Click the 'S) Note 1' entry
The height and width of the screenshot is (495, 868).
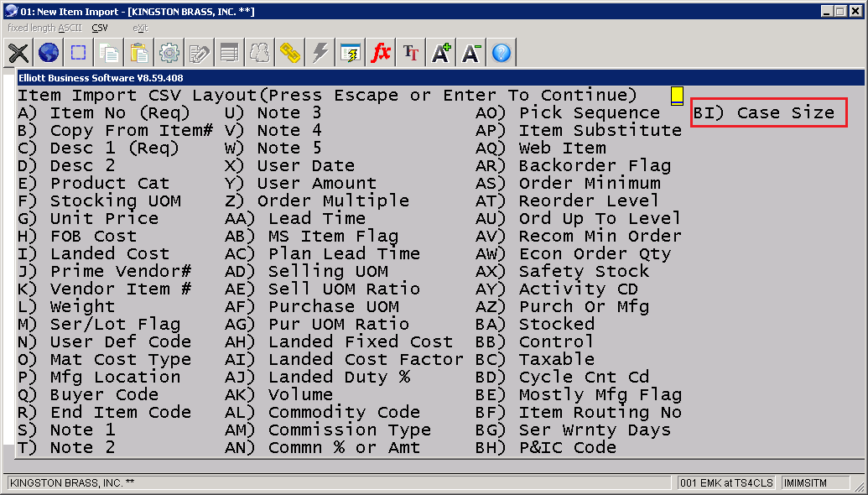[x=66, y=430]
